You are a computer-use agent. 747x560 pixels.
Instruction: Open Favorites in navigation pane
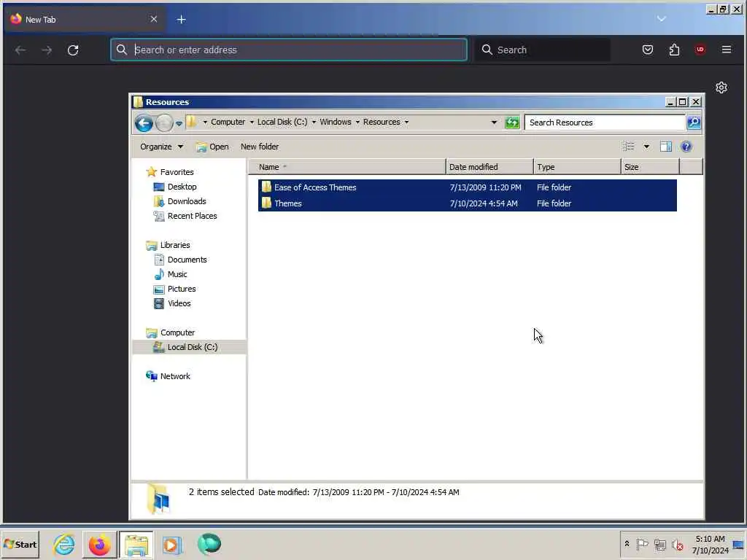click(x=177, y=172)
